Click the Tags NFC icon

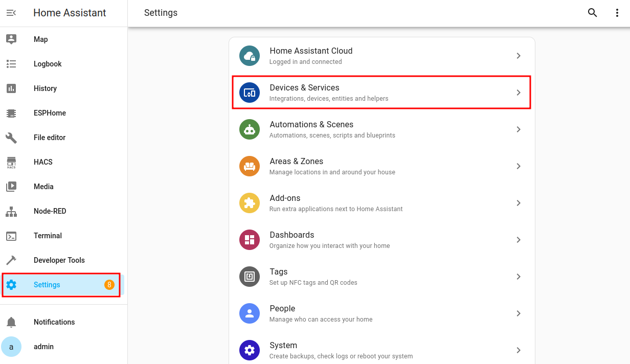250,277
